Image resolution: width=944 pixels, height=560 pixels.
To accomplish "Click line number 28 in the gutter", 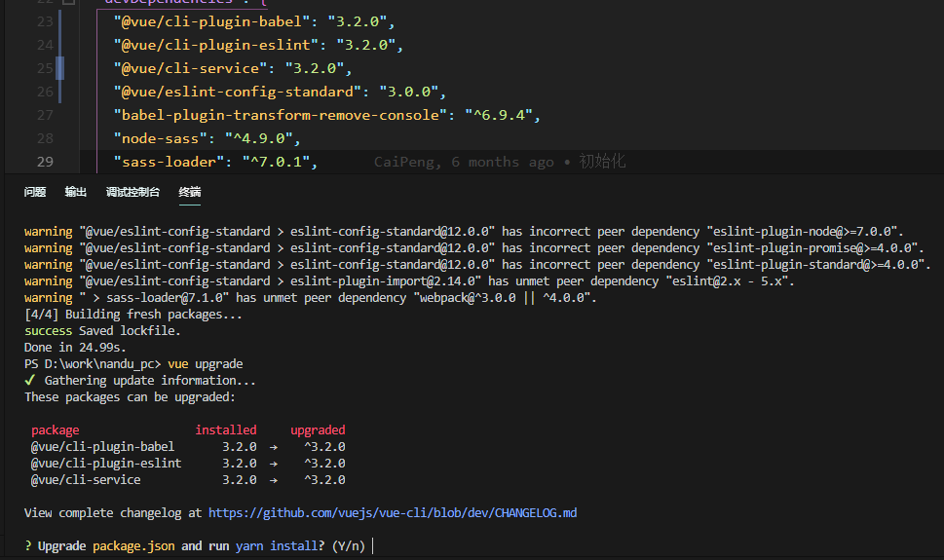I will [x=45, y=138].
